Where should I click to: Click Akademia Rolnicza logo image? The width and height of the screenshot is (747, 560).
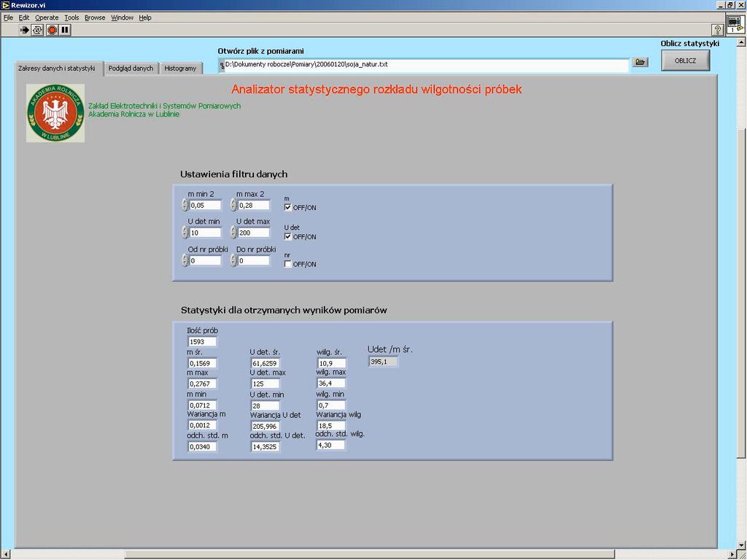55,113
